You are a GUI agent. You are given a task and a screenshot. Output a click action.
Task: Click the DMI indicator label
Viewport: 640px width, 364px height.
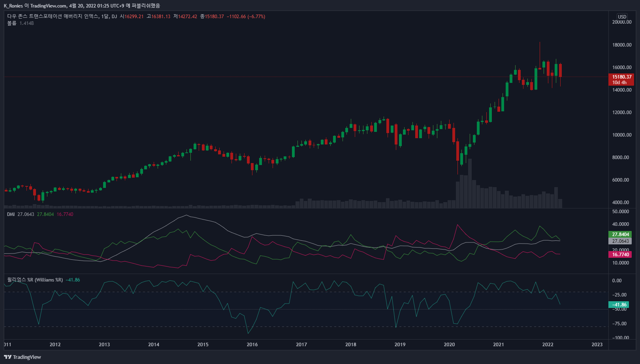click(x=11, y=214)
